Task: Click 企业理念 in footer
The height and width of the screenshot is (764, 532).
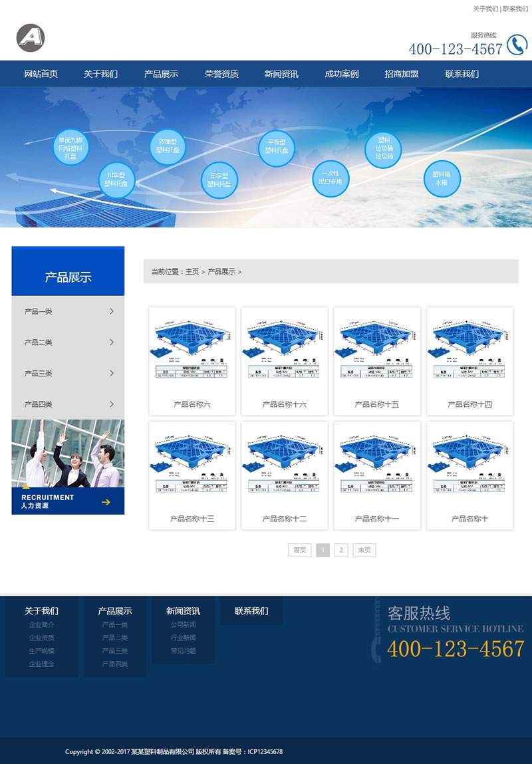Action: click(x=41, y=664)
